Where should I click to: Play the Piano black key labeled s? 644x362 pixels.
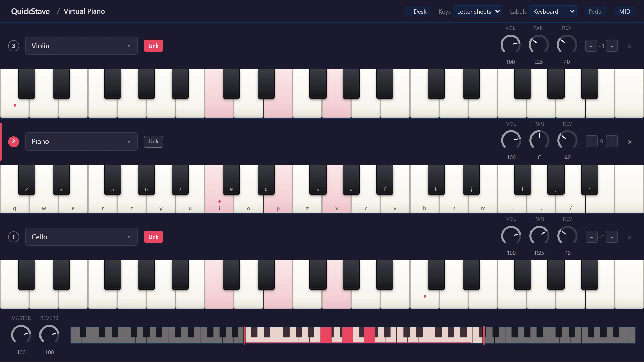[318, 179]
